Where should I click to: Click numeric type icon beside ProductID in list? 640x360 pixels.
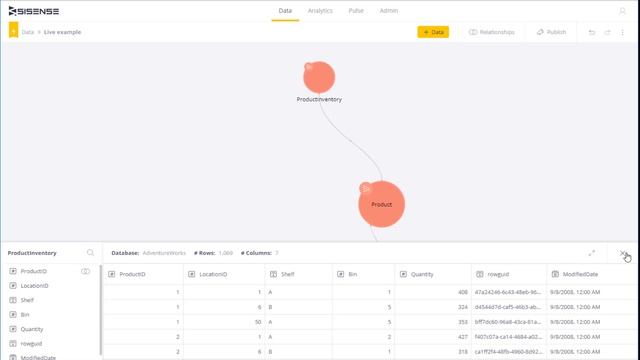13,271
